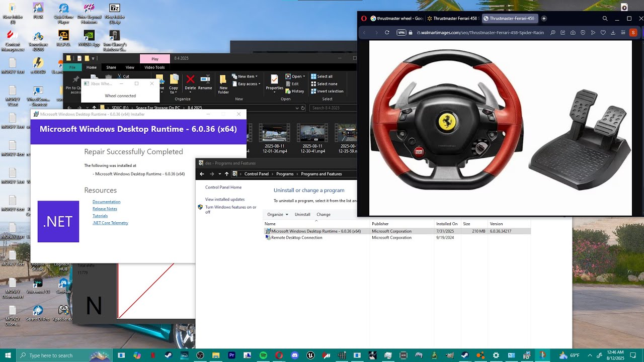
Task: Sort by Publisher column header
Action: pyautogui.click(x=402, y=224)
